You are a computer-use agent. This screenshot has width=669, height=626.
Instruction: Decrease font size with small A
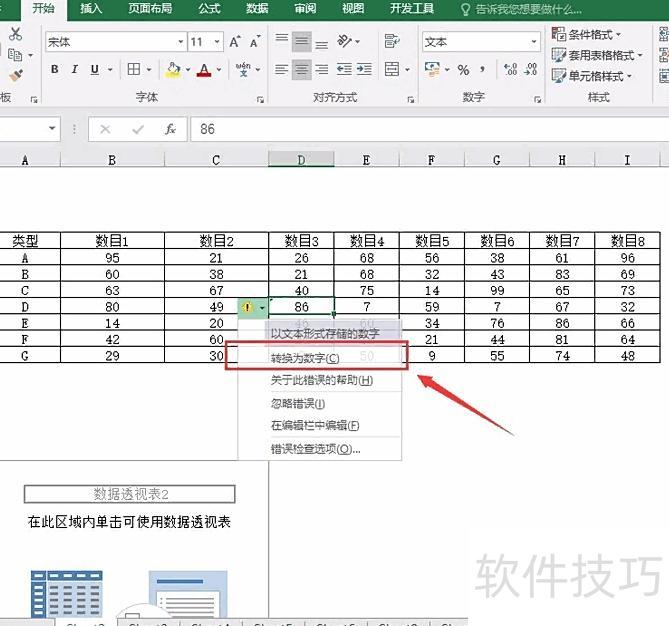point(255,42)
